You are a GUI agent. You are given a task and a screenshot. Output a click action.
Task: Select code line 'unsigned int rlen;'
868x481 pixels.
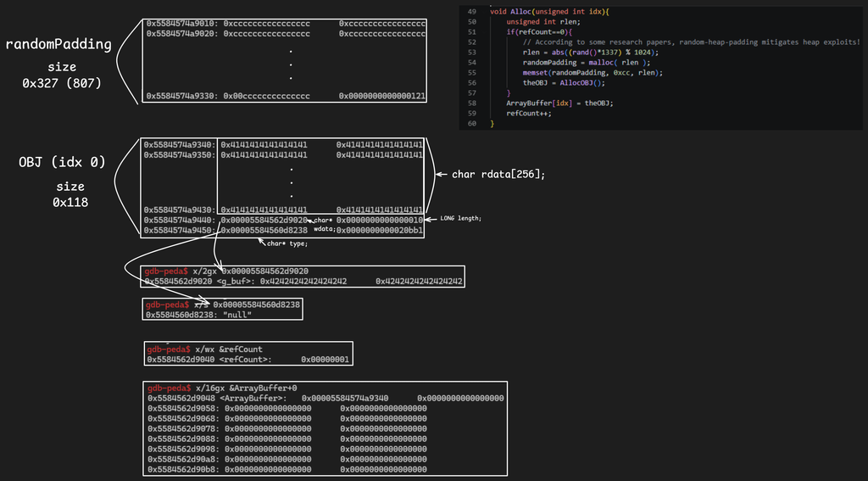pos(543,21)
